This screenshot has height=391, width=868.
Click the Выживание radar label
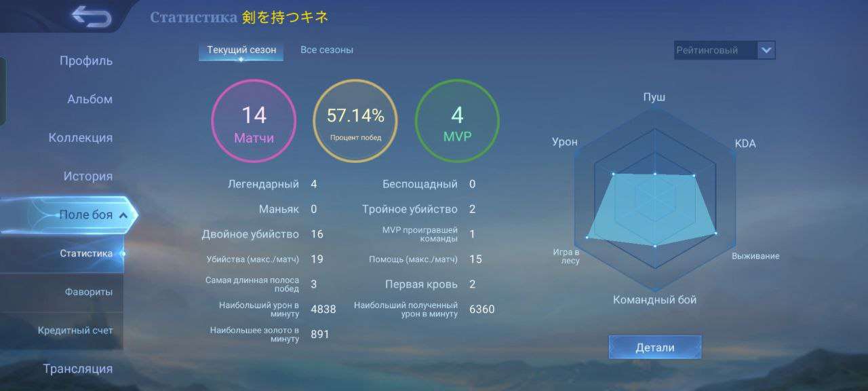[755, 257]
